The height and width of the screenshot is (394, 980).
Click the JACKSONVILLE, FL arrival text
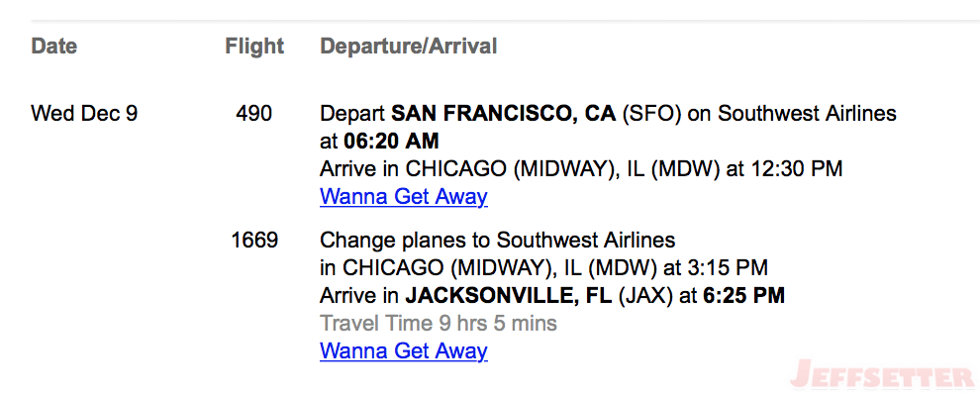point(509,295)
